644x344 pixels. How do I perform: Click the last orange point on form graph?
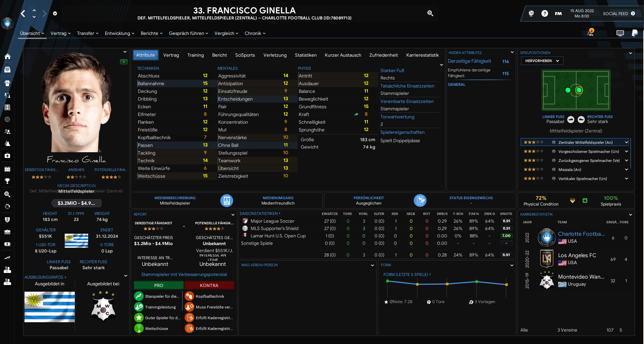pos(507,285)
